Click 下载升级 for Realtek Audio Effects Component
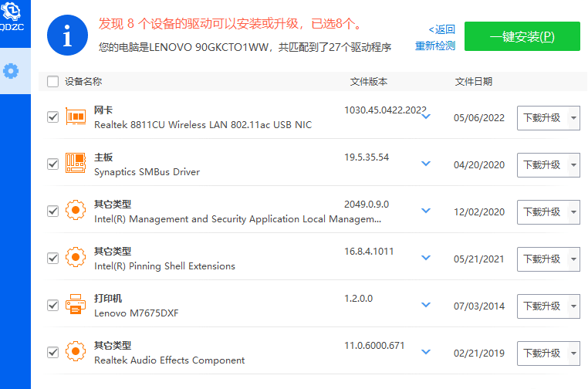This screenshot has width=588, height=389. 542,353
